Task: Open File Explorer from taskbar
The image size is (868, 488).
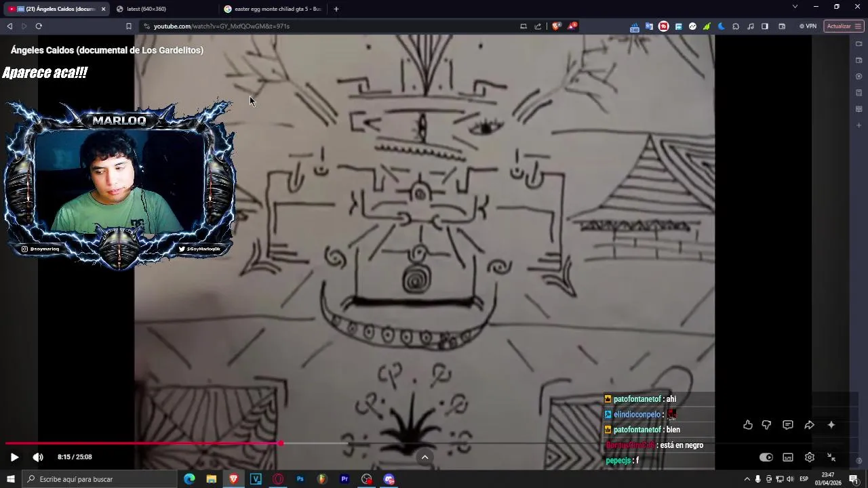Action: [x=212, y=479]
